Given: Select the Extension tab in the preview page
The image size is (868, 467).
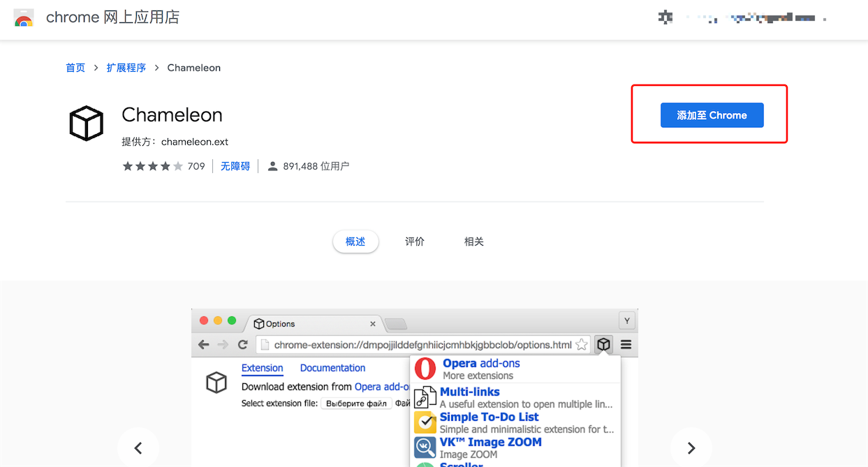Looking at the screenshot, I should tap(263, 368).
